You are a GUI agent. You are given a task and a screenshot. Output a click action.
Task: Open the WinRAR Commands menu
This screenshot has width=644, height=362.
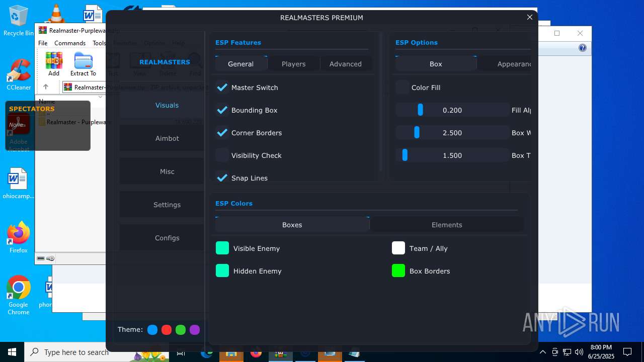70,43
